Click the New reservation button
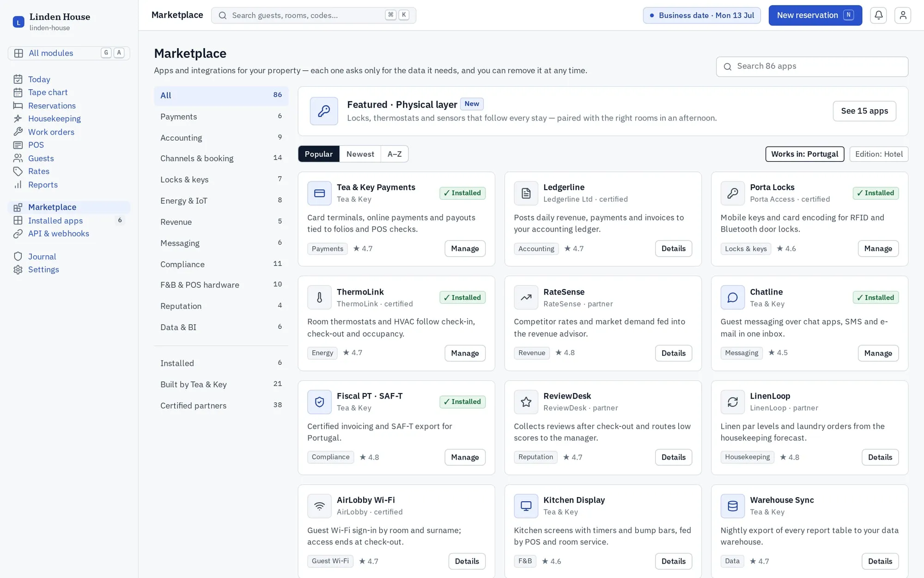Viewport: 924px width, 578px height. (815, 15)
